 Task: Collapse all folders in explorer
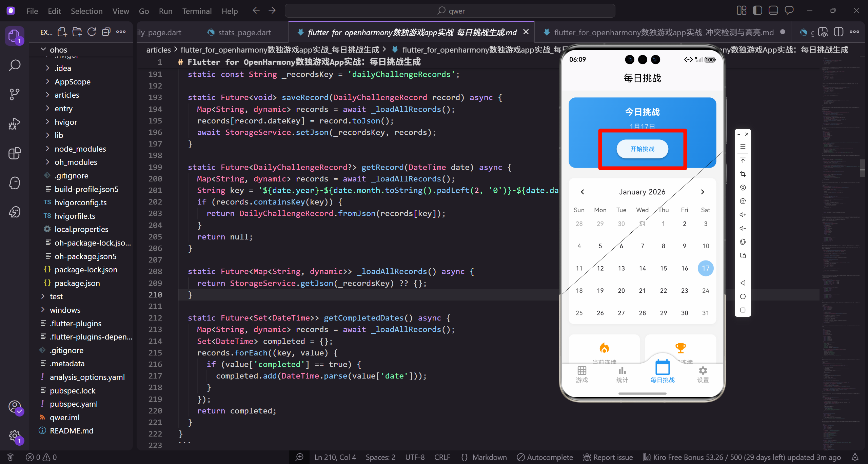(106, 32)
